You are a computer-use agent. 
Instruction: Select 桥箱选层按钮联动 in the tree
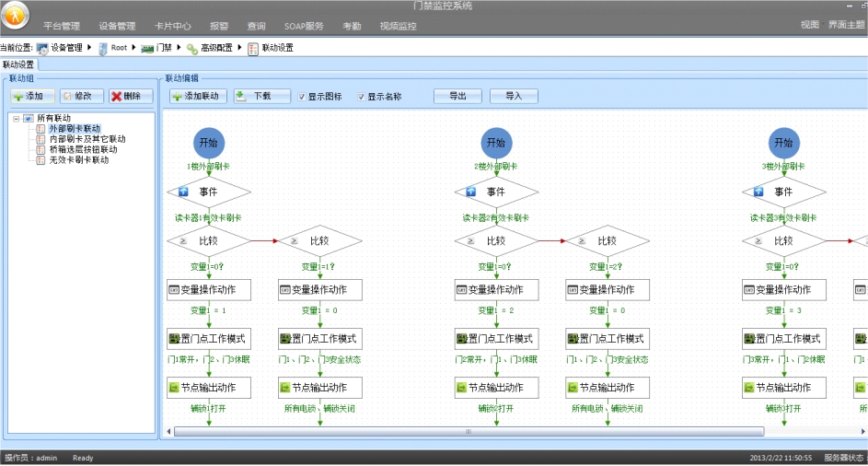(x=83, y=149)
